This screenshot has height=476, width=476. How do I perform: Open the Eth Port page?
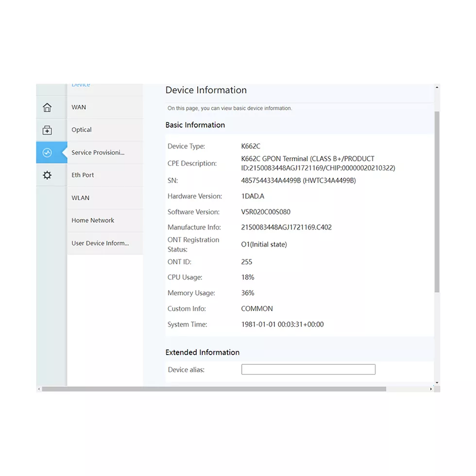(83, 175)
